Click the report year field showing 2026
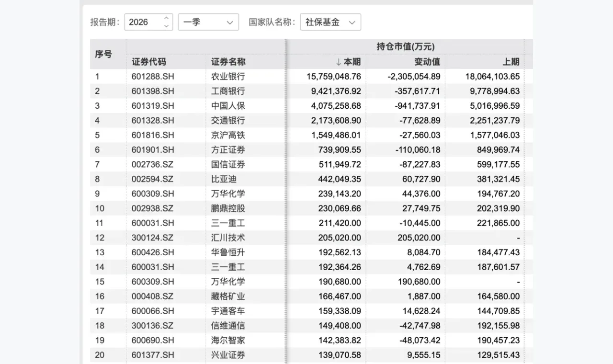The image size is (613, 364). 148,22
